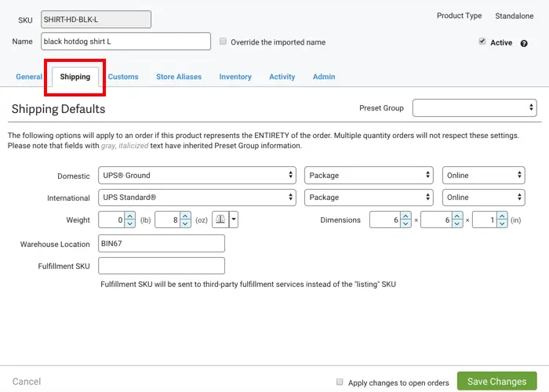Click Cancel at the bottom left
549x392 pixels.
pos(27,381)
